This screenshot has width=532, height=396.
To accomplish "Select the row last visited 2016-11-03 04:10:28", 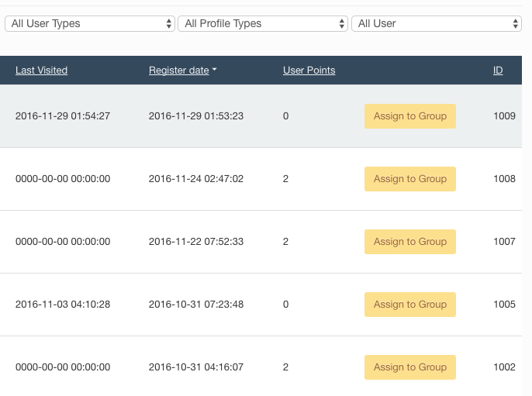I will coord(261,305).
